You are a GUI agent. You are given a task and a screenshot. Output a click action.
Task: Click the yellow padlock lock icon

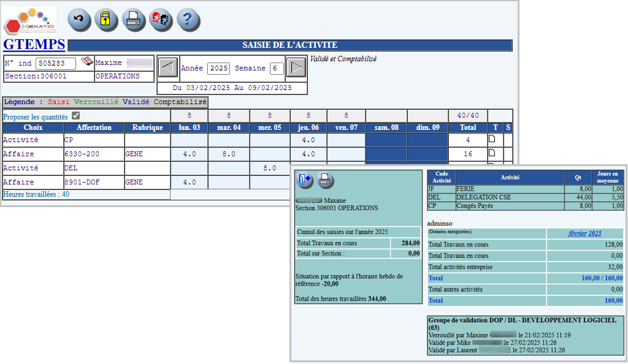pyautogui.click(x=106, y=20)
